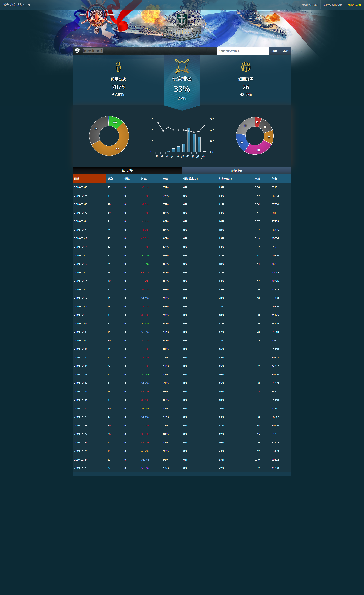Select the 南区 server button
364x595 pixels.
pyautogui.click(x=286, y=51)
